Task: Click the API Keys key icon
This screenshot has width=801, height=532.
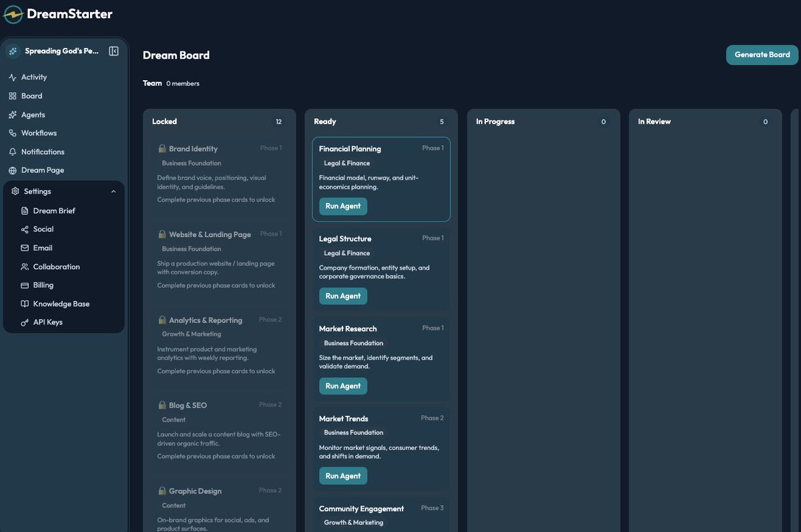Action: [x=25, y=322]
